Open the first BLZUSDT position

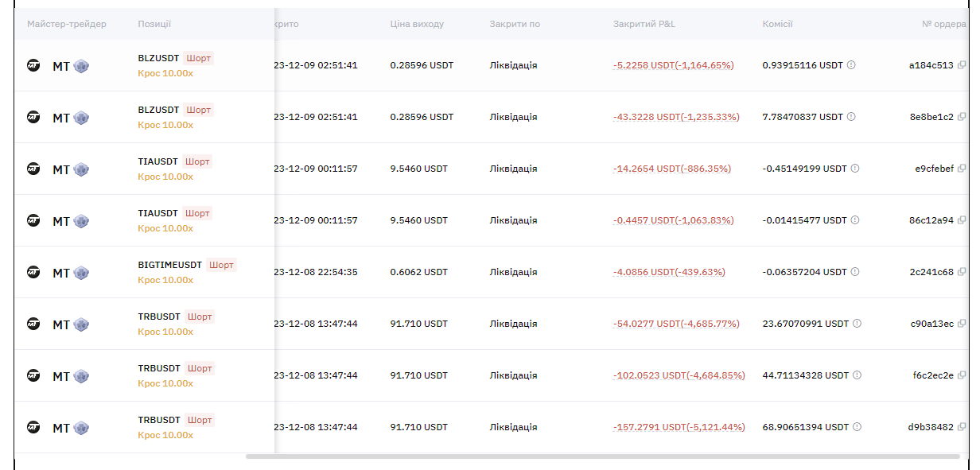pyautogui.click(x=158, y=58)
